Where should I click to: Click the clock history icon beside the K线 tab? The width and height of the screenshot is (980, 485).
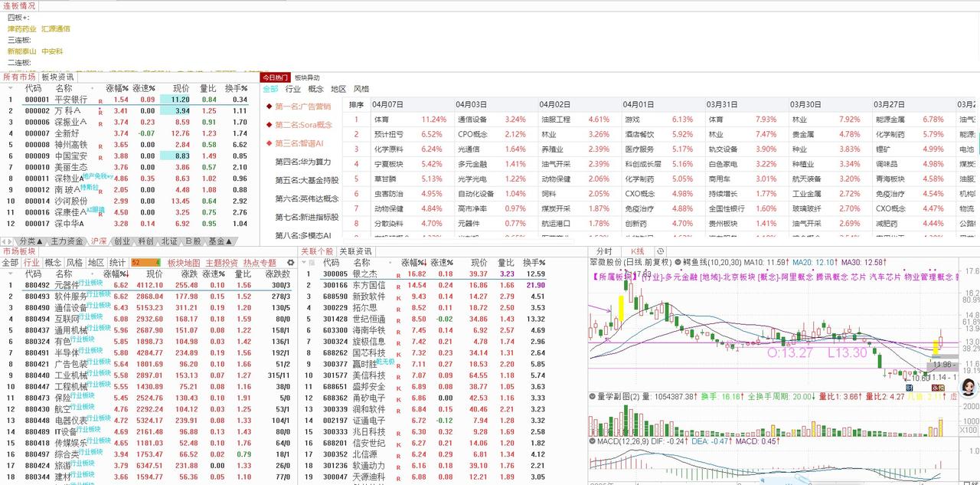coord(661,250)
